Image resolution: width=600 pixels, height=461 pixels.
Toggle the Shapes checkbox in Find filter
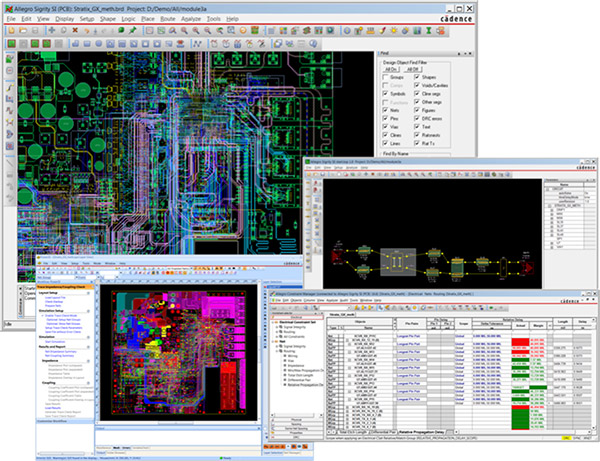point(417,77)
